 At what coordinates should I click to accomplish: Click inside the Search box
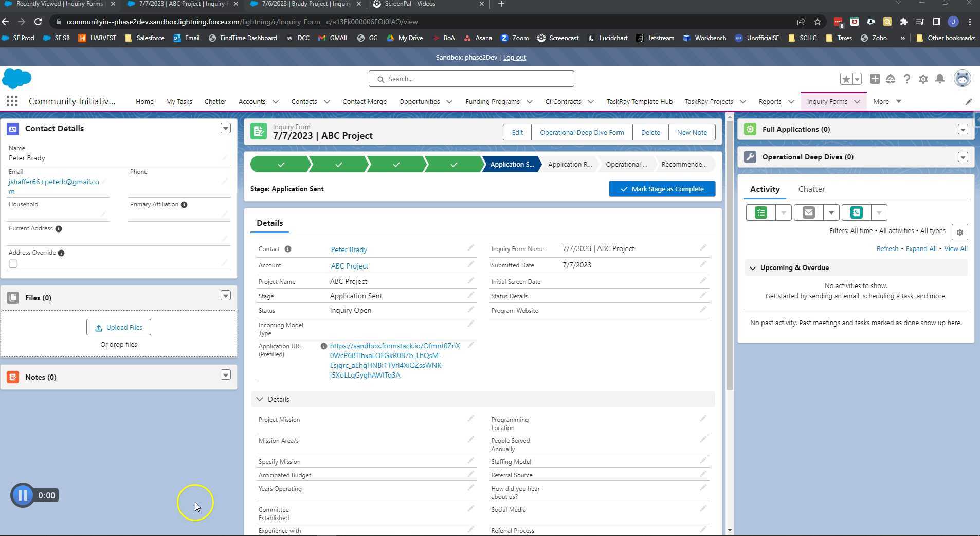(470, 78)
